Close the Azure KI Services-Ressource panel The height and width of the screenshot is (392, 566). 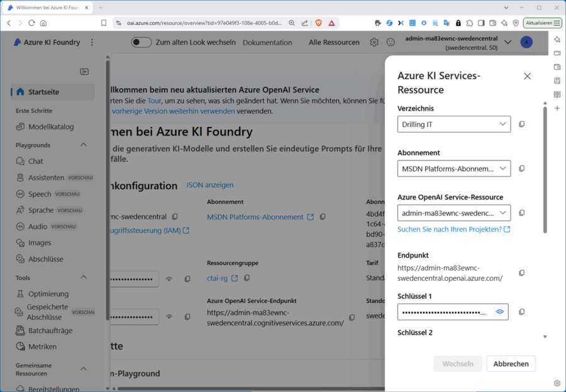[528, 76]
